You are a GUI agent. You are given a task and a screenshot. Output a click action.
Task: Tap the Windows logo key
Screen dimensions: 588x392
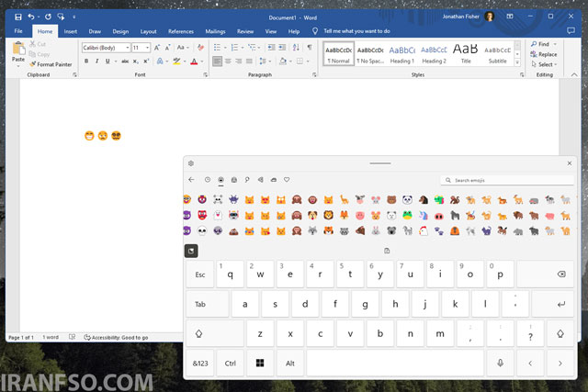[260, 364]
